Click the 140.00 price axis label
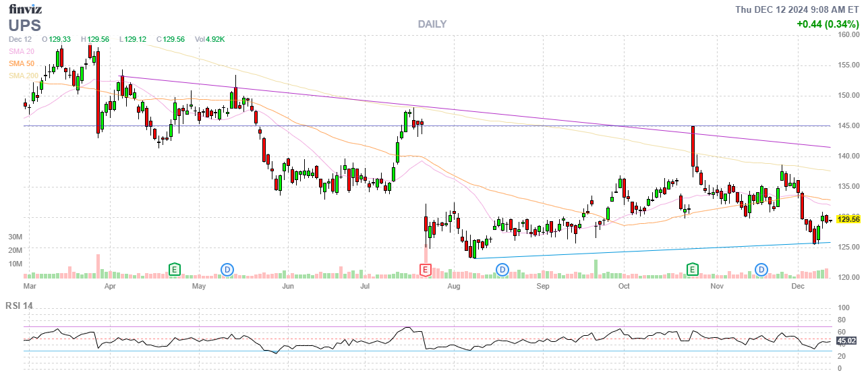Screen dimensions: 868x379 [847, 156]
